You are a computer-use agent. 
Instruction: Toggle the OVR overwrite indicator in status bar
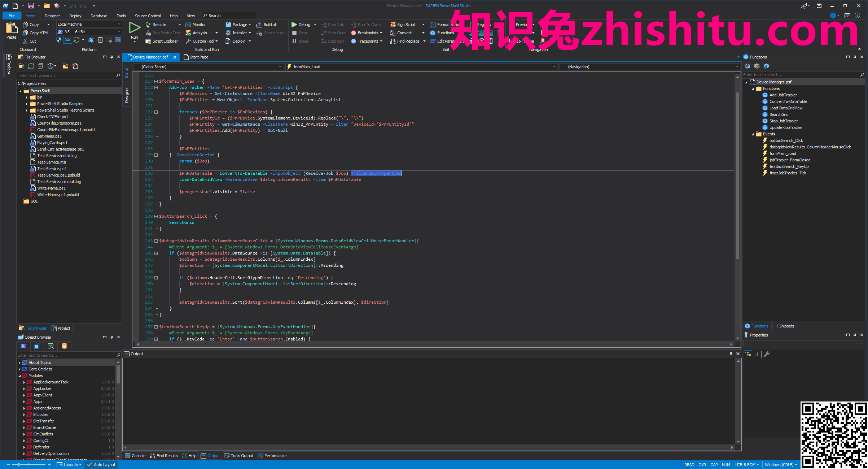point(702,465)
